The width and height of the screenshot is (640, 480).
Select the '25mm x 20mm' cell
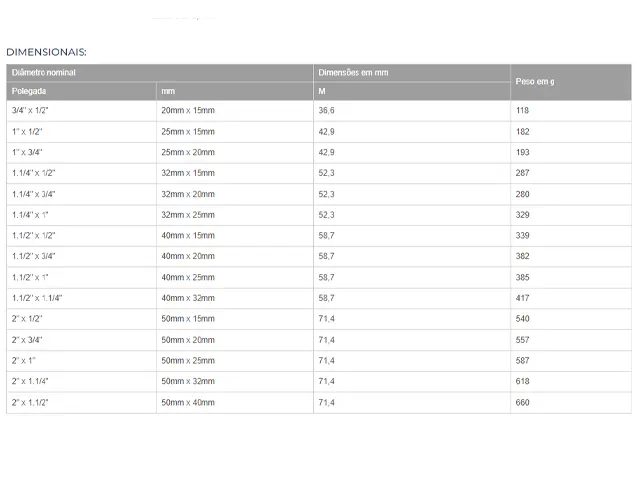(x=187, y=152)
